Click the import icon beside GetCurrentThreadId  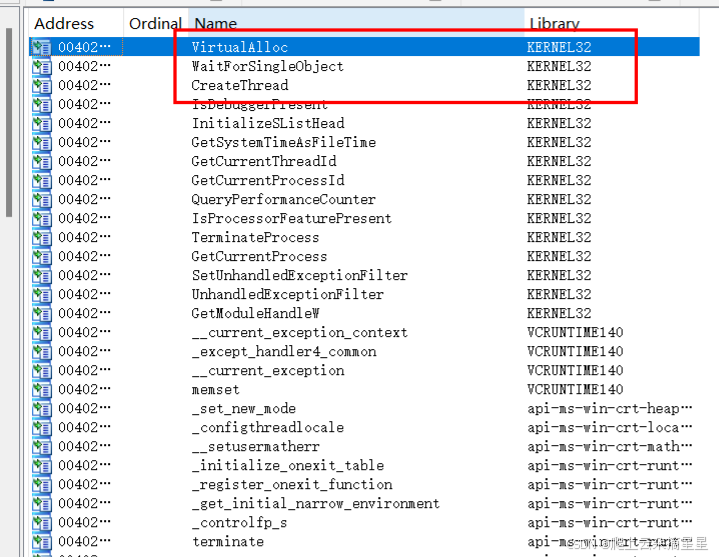(41, 161)
